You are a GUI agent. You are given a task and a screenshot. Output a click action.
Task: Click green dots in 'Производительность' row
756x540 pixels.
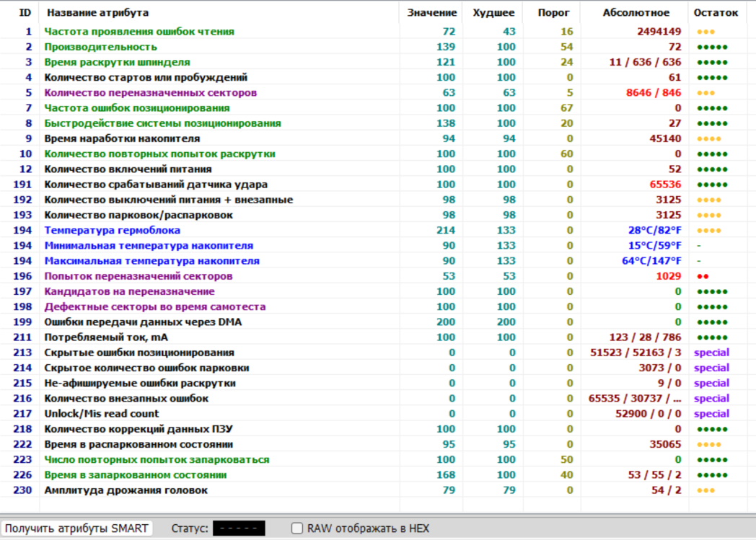[712, 48]
